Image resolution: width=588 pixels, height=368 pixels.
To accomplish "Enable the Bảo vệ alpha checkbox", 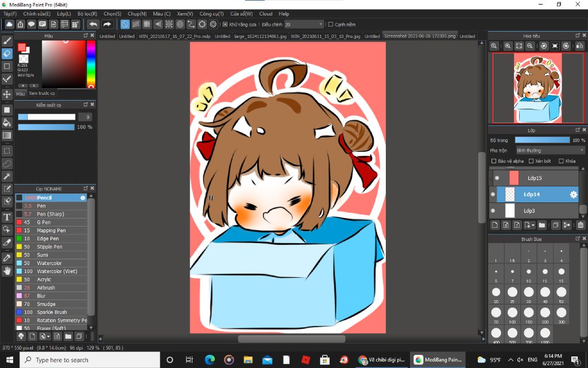I will click(493, 161).
